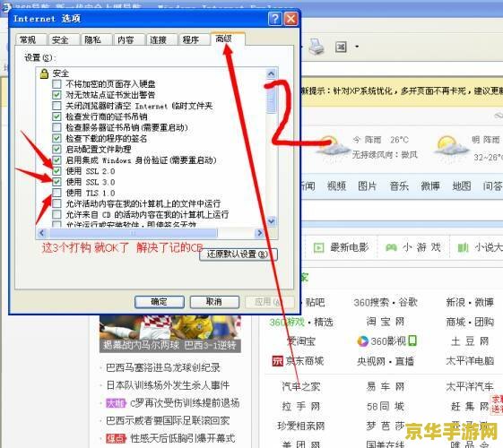Uncheck 启动配置文件助理 checkbox

point(56,150)
